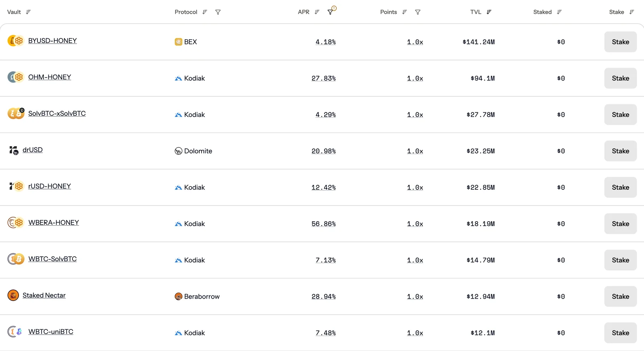This screenshot has height=351, width=644.
Task: Click the drUSD vault link
Action: point(33,150)
